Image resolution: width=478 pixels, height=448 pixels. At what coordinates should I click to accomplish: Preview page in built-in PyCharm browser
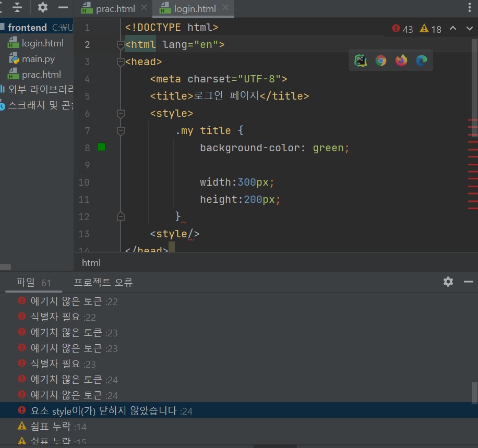coord(361,60)
